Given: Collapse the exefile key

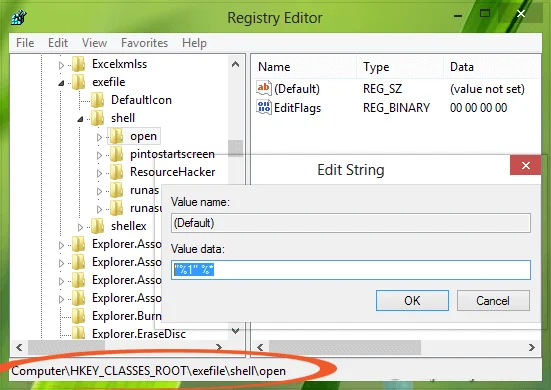Looking at the screenshot, I should coord(61,83).
